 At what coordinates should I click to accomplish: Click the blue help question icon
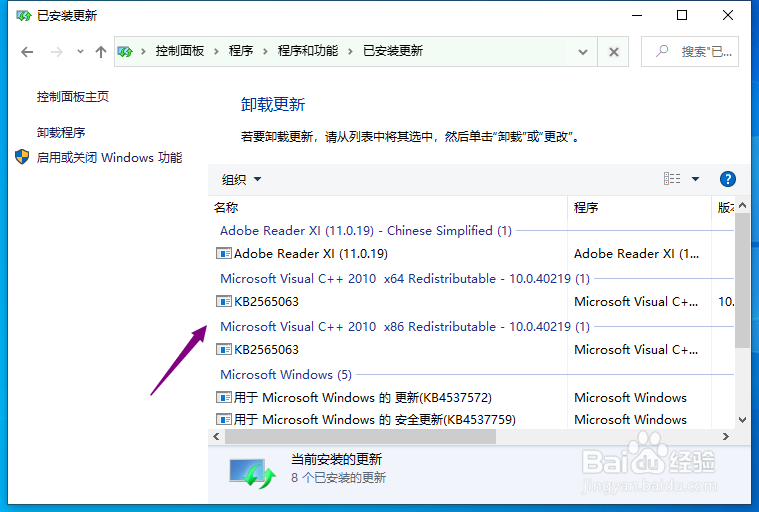click(728, 179)
